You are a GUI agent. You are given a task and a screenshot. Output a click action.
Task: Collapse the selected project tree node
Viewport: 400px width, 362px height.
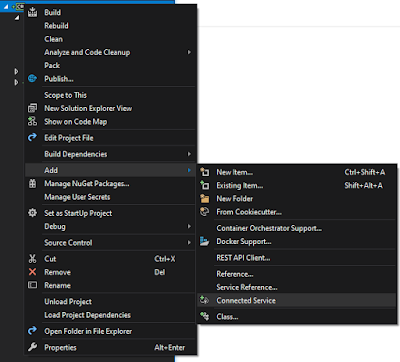[6, 6]
